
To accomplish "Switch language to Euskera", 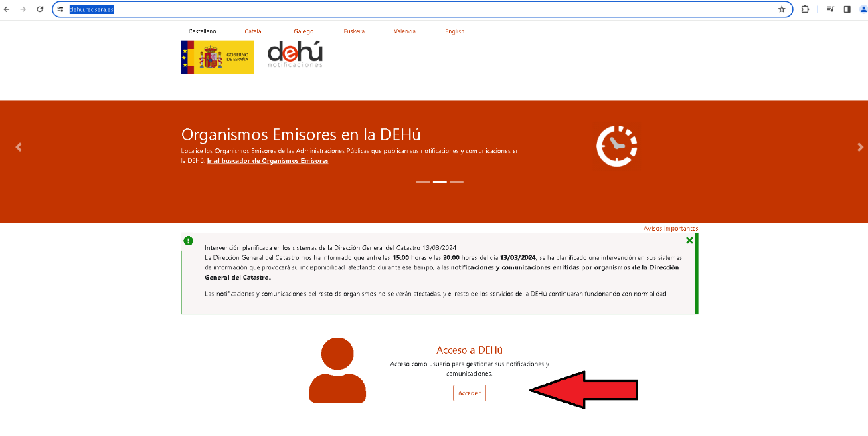I will (354, 31).
